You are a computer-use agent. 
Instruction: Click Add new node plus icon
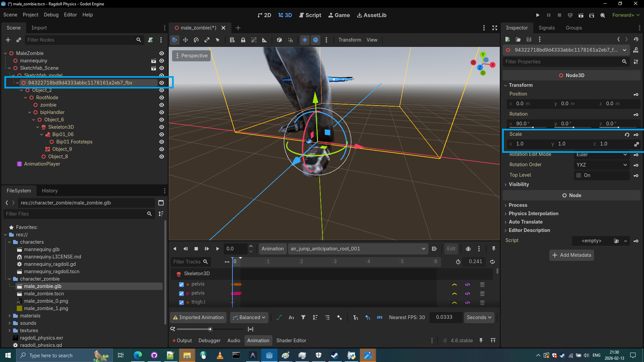point(8,40)
